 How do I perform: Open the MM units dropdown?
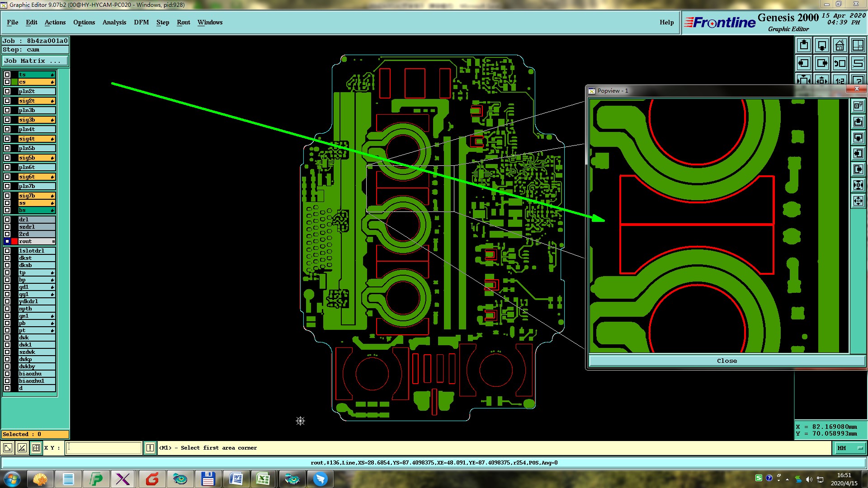(850, 448)
